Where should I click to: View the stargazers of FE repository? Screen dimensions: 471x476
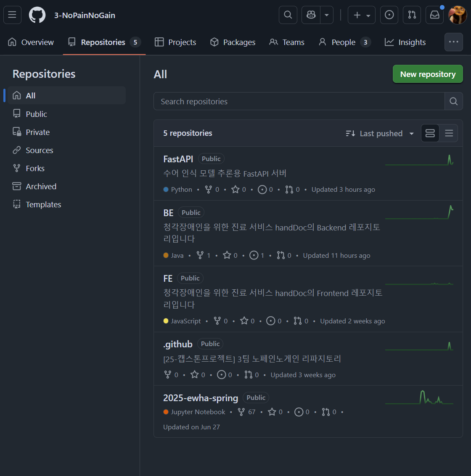coord(247,321)
